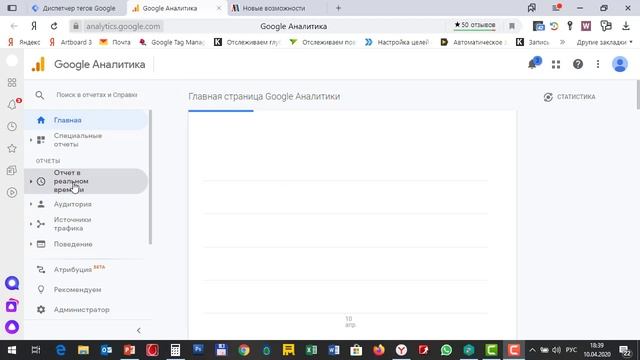Open the Other bookmarks dropdown
This screenshot has height=360, width=640.
604,42
